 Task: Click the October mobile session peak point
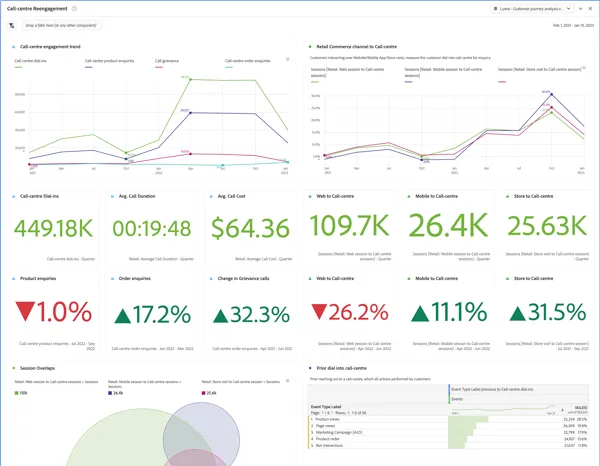tap(551, 94)
